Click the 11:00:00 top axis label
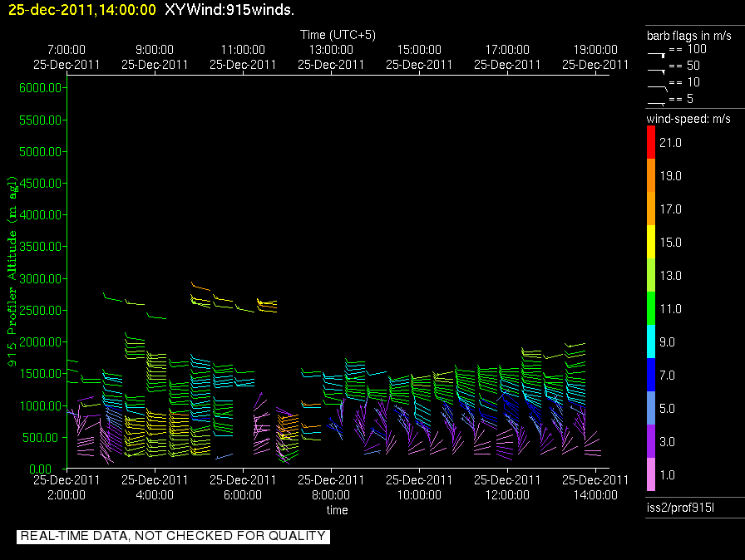 tap(243, 49)
